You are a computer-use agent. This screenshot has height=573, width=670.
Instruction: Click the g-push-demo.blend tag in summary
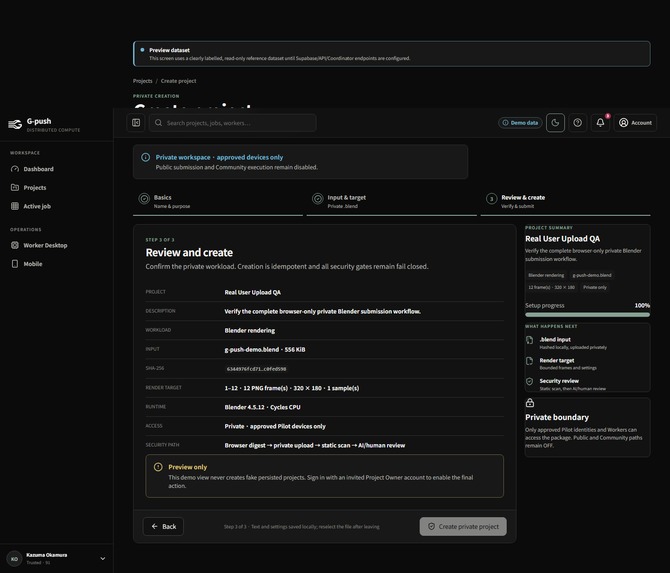pos(592,276)
